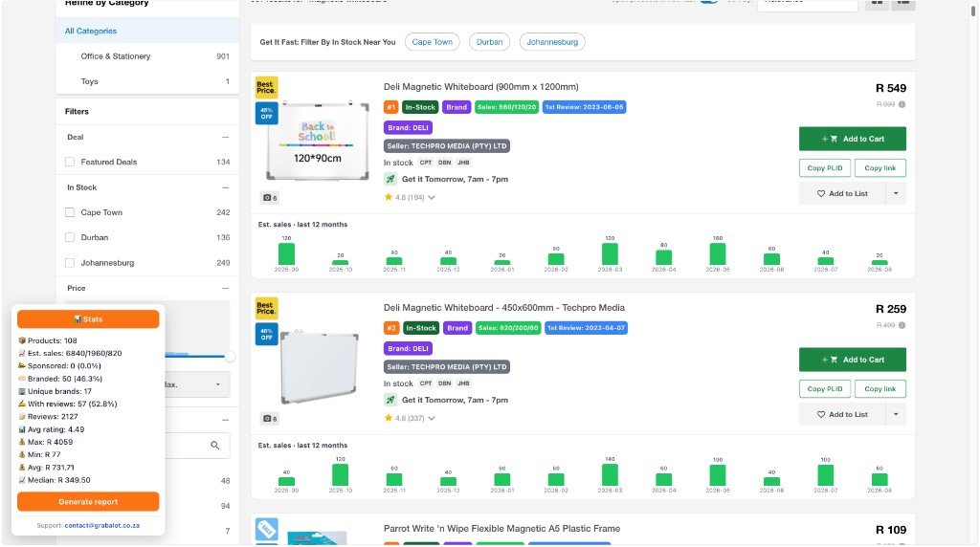The image size is (980, 547).
Task: Click the star beside 4.8 (194) rating
Action: (x=389, y=197)
